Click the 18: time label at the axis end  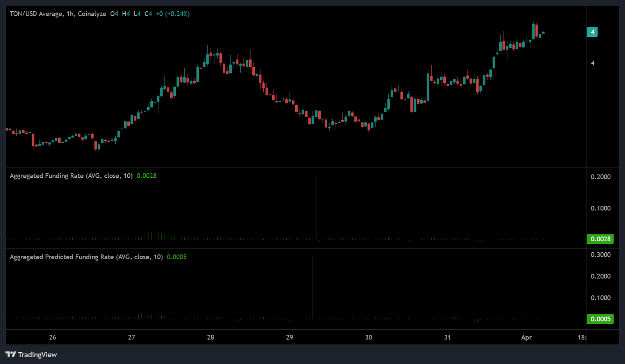click(x=582, y=337)
